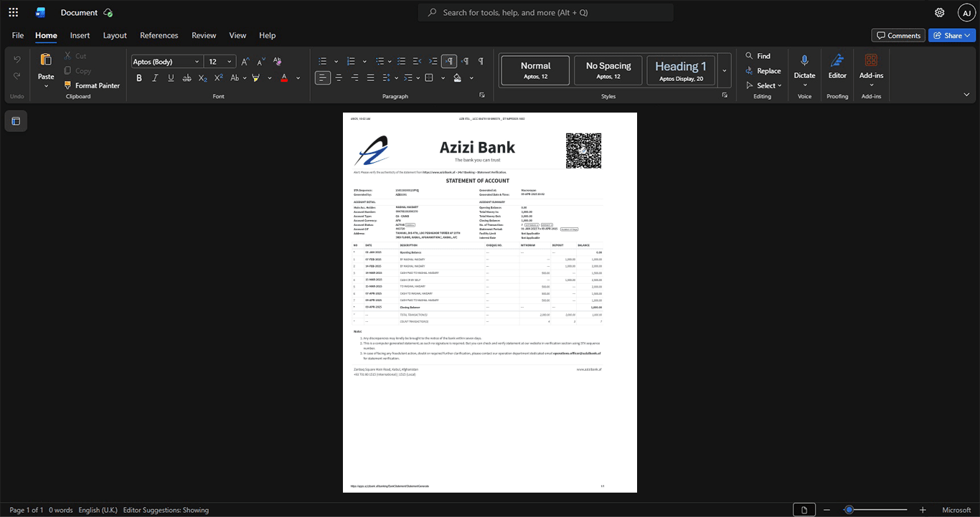Align text to the right
Viewport: 980px width, 517px height.
coord(354,78)
